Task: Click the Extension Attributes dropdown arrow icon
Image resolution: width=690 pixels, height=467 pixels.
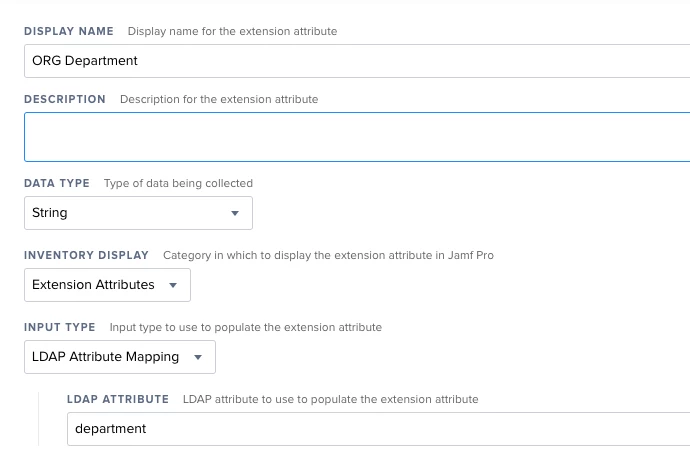Action: 173,285
